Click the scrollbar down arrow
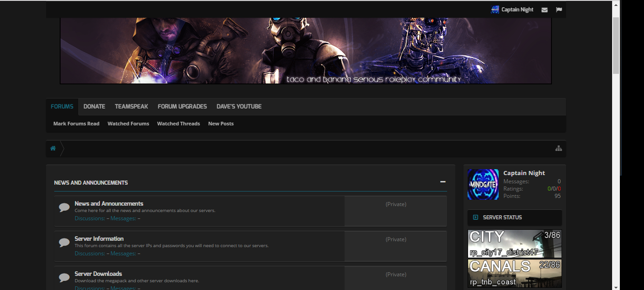Screen dimensions: 644x290 pyautogui.click(x=616, y=287)
